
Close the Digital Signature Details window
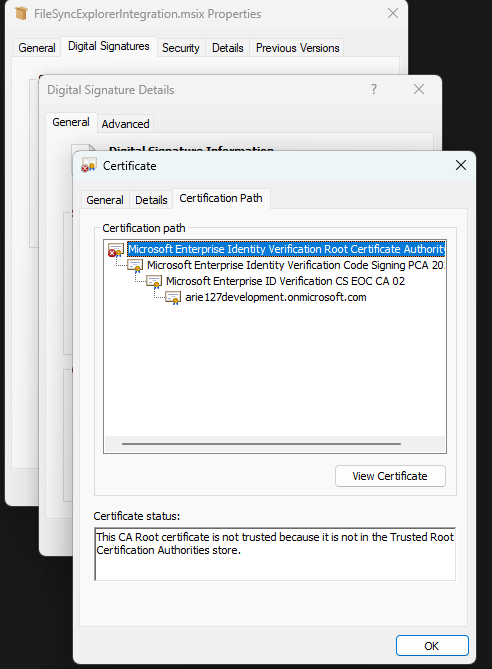tap(419, 89)
